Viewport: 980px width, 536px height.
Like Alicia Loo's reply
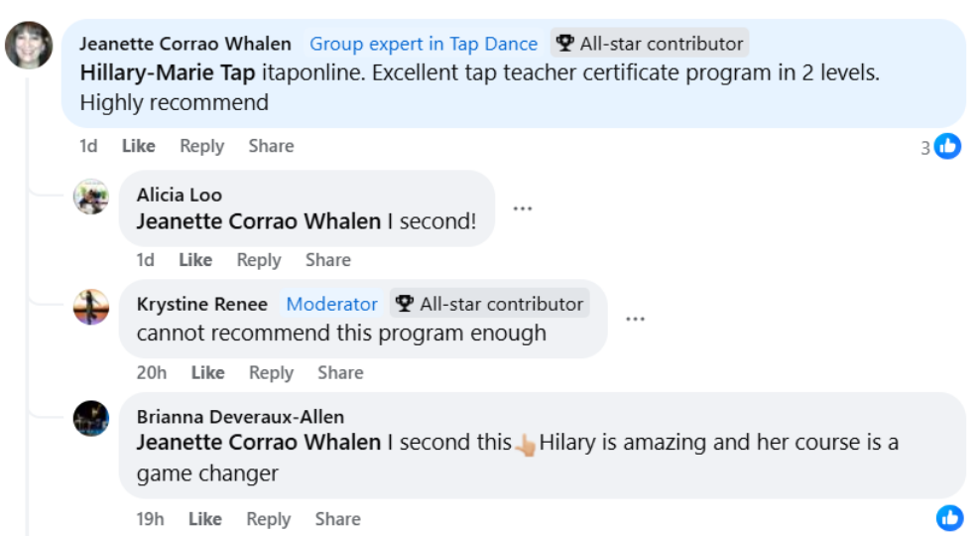click(x=195, y=260)
